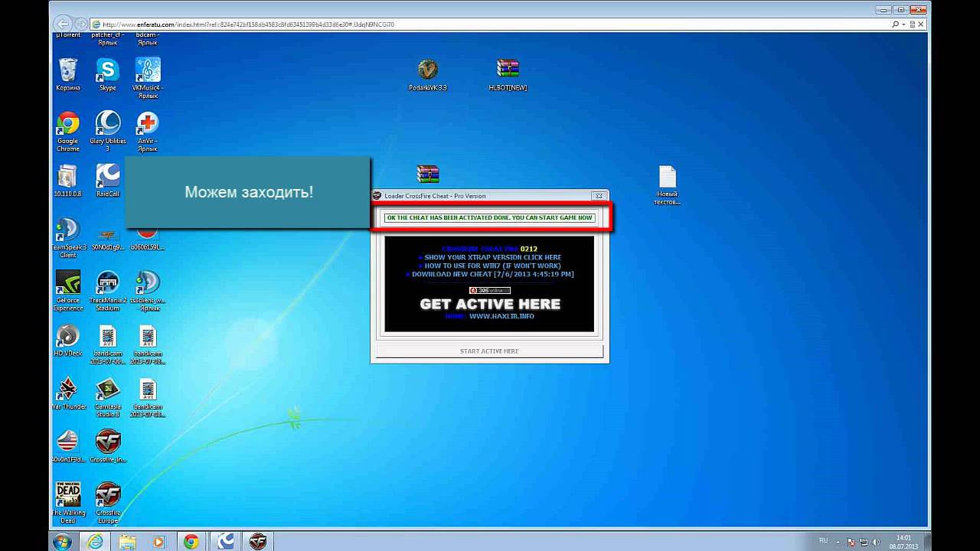Switch to the CrossFire loader taskbar button
This screenshot has width=980, height=551.
(258, 541)
